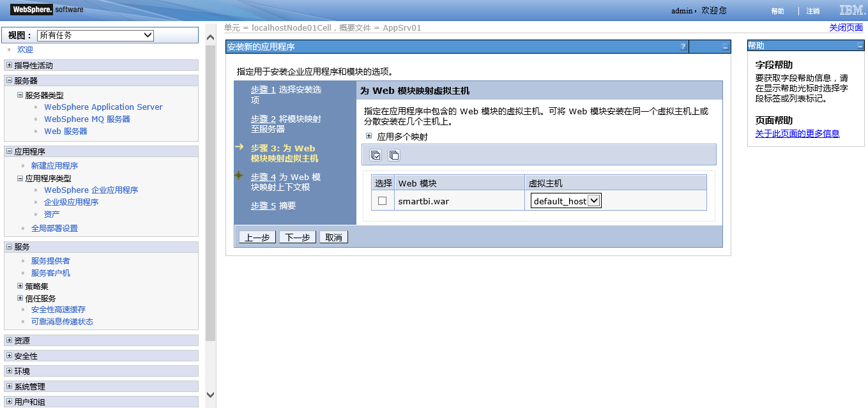Expand 指导性活动 section
The width and height of the screenshot is (868, 408).
(x=9, y=65)
